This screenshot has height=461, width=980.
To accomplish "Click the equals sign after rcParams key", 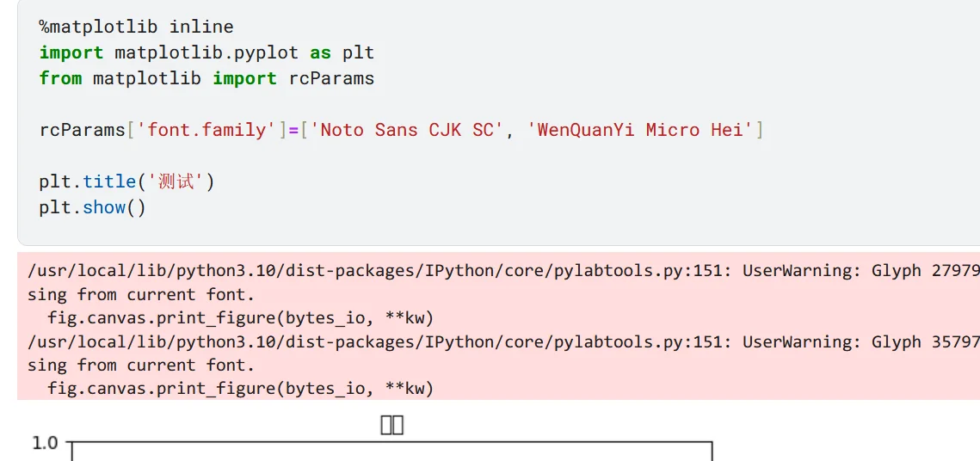I will coord(293,130).
